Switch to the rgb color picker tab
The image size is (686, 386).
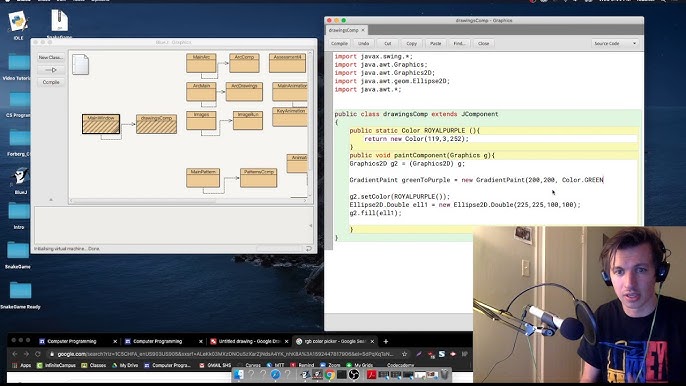(335, 341)
